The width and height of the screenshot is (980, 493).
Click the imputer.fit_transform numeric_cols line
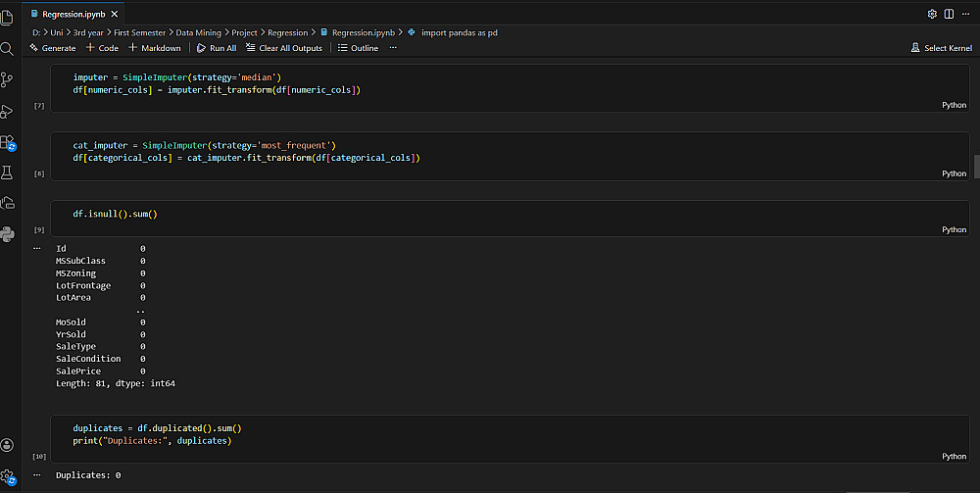(217, 90)
